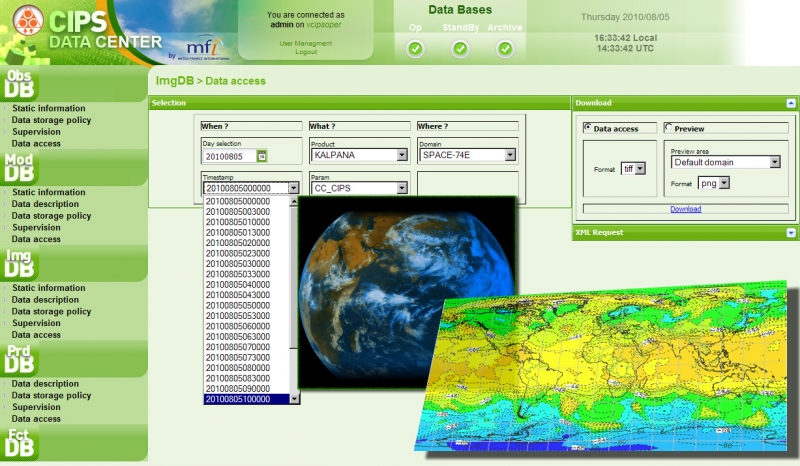This screenshot has width=800, height=466.
Task: Click the Op database status check icon
Action: click(x=415, y=49)
